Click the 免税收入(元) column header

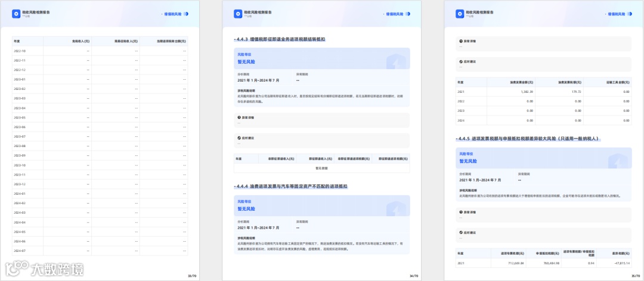pyautogui.click(x=81, y=42)
